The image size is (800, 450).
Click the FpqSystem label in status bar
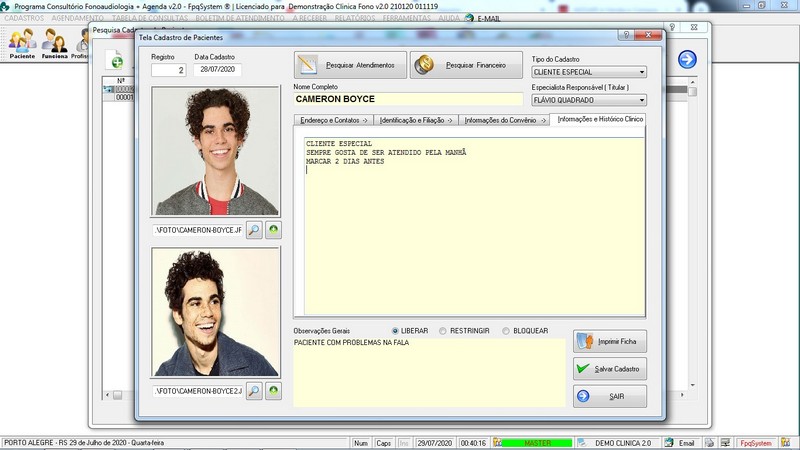(x=756, y=443)
